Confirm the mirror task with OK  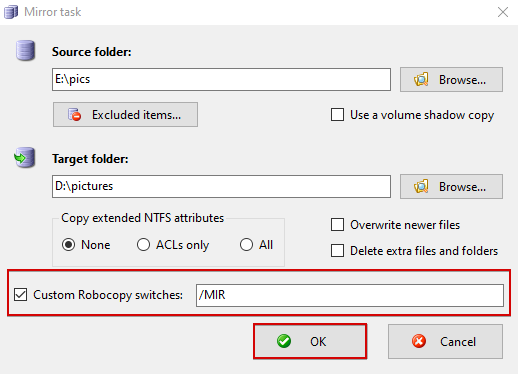point(310,341)
